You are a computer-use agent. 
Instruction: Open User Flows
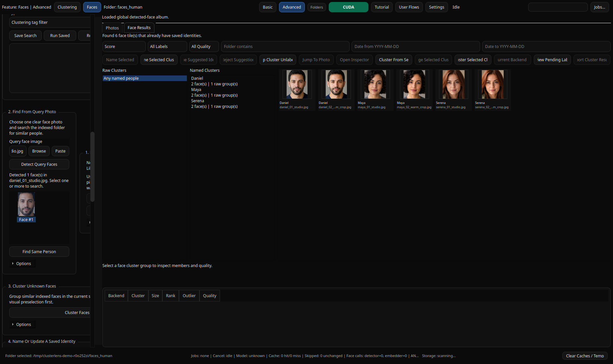click(x=409, y=7)
